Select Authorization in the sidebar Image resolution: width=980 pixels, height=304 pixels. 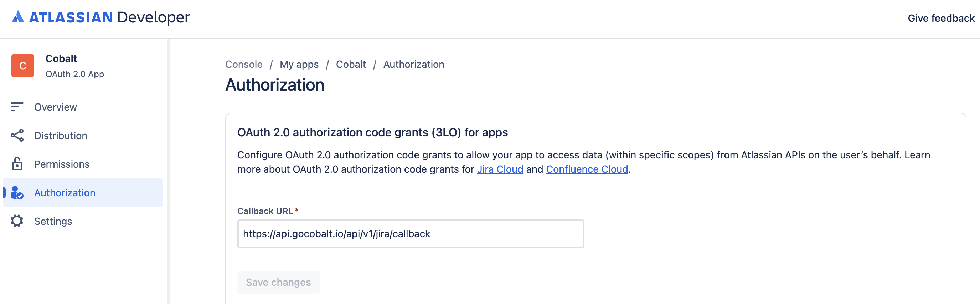(x=83, y=193)
